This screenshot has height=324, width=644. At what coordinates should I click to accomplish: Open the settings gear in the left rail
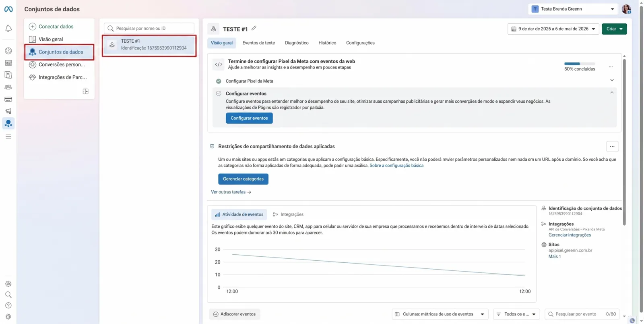coord(8,284)
